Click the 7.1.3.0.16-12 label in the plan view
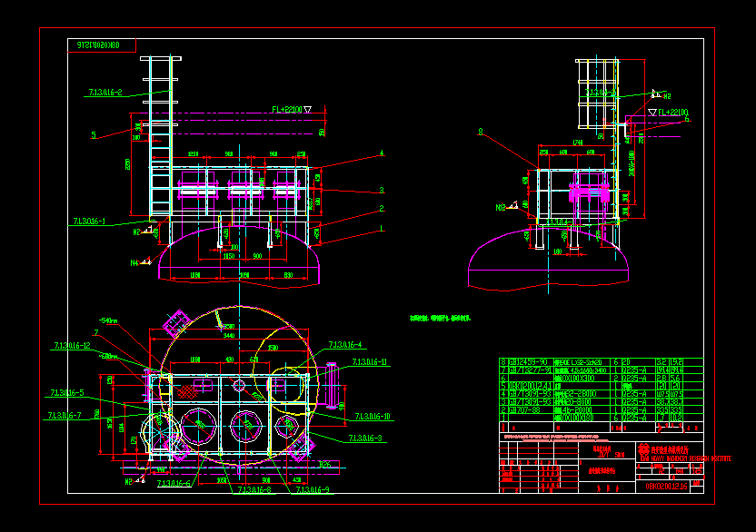This screenshot has height=532, width=756. pyautogui.click(x=73, y=346)
